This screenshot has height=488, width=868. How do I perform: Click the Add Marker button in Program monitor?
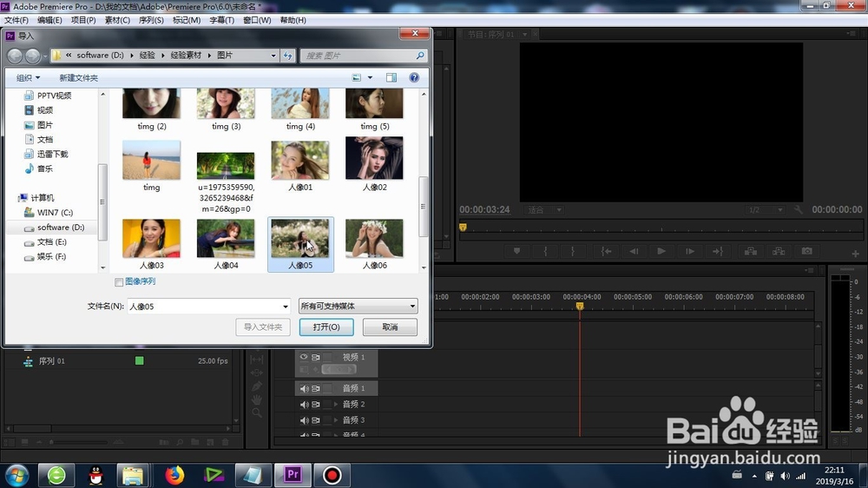[516, 252]
